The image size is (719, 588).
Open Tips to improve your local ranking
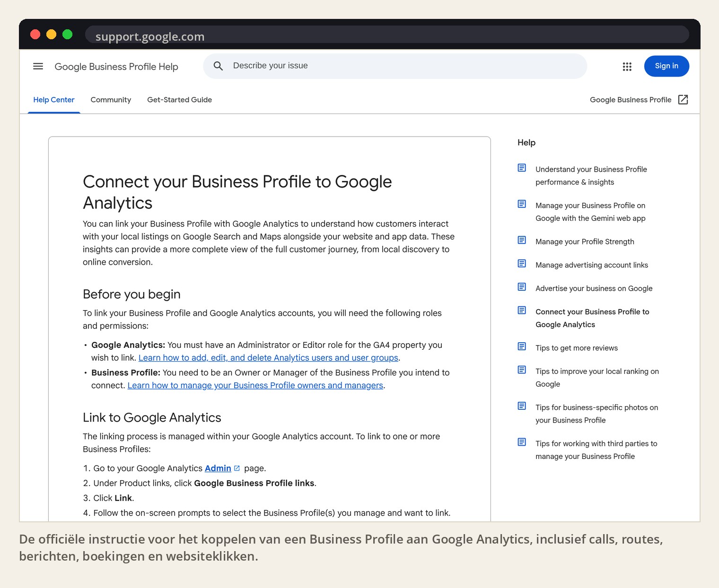(x=597, y=378)
